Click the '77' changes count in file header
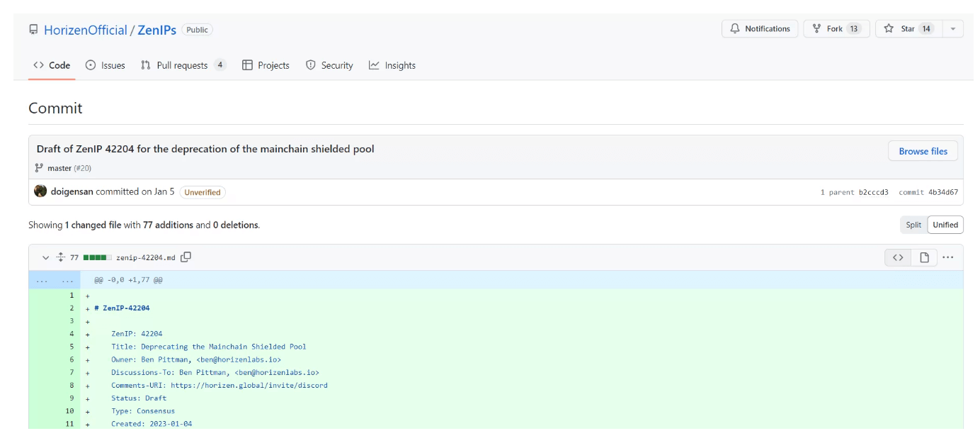Viewport: 980px width, 448px height. (74, 257)
